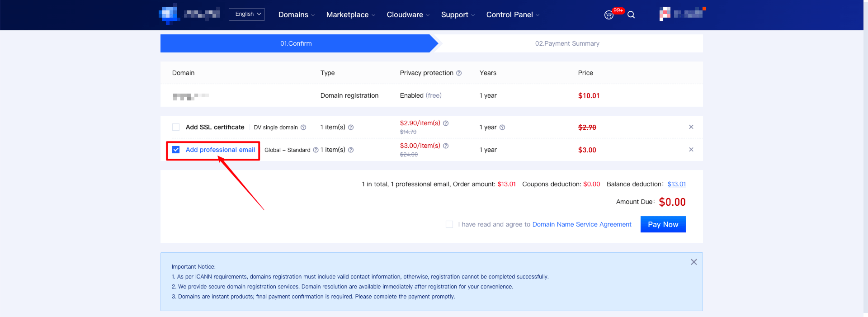Click help icon beside $3.00/item(s) price
Image resolution: width=868 pixels, height=317 pixels.
point(446,146)
